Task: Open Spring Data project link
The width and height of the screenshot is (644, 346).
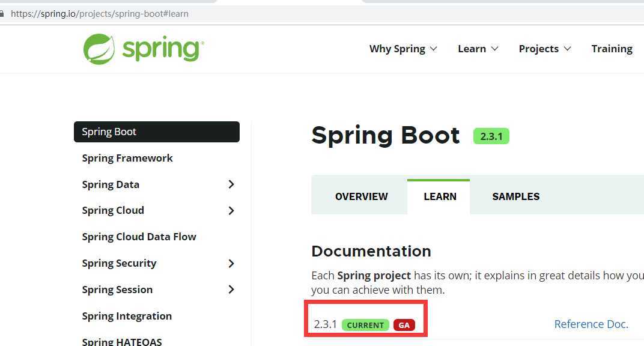Action: (x=111, y=184)
